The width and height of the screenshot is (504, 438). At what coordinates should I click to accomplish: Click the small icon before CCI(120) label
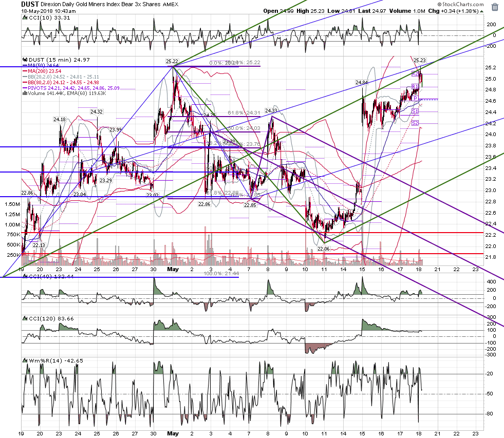[25, 318]
